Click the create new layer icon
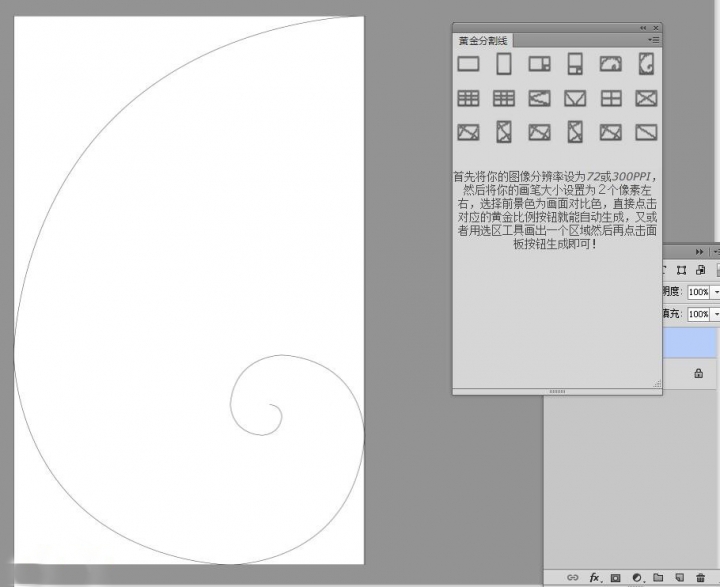Screen dimensions: 720x587 pyautogui.click(x=679, y=577)
